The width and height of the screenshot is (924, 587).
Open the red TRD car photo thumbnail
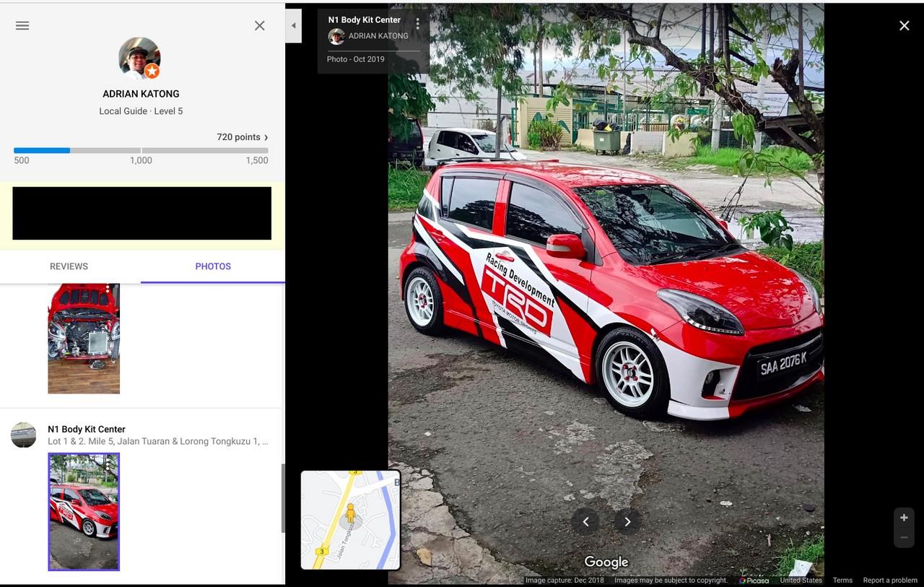coord(84,512)
